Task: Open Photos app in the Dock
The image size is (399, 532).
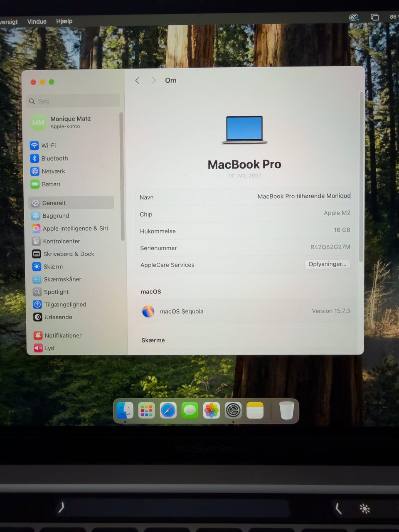Action: (x=212, y=411)
